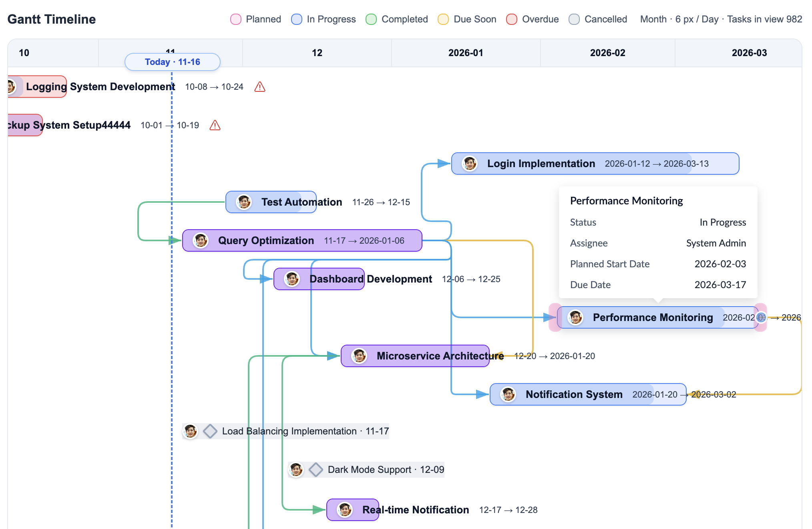
Task: Open the Month zoom level selector
Action: tap(653, 19)
